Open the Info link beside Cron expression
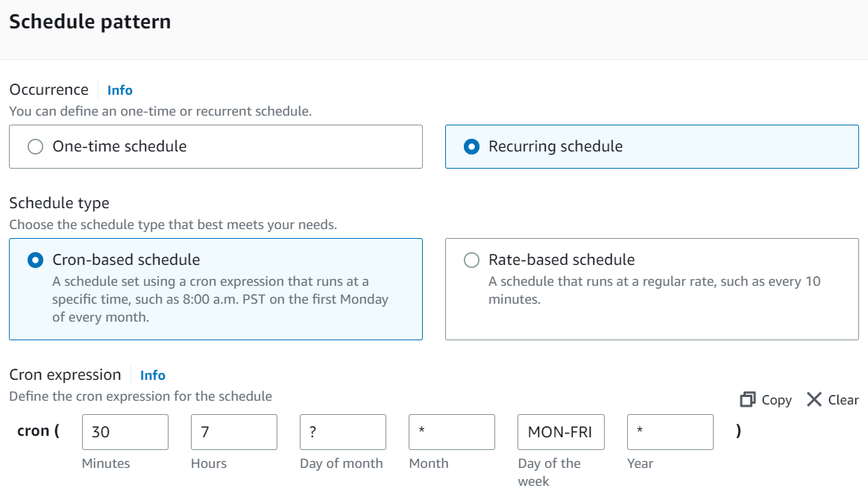 coord(153,375)
